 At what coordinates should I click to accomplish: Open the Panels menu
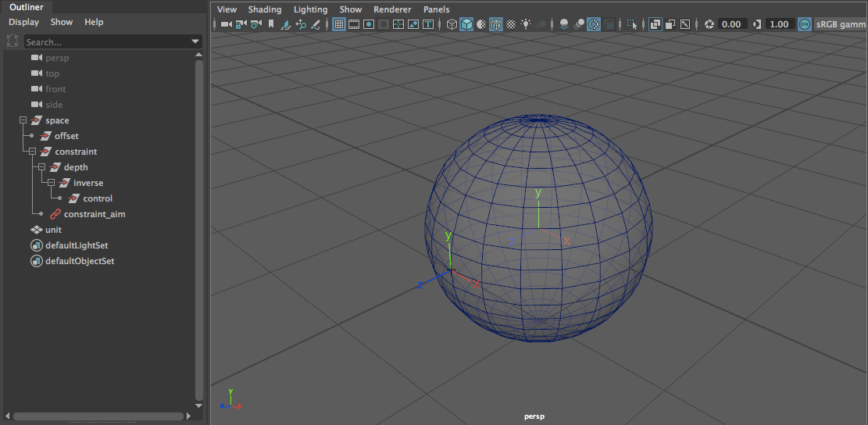[x=437, y=9]
